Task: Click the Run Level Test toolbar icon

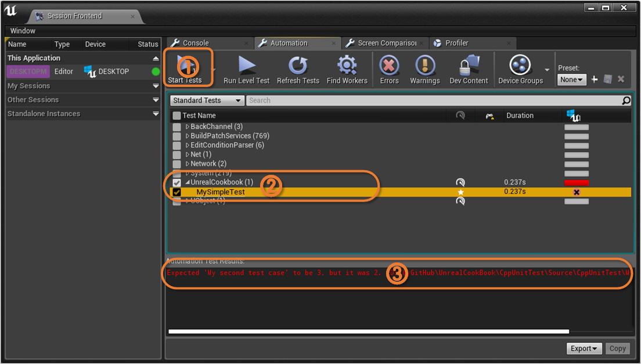Action: point(247,66)
